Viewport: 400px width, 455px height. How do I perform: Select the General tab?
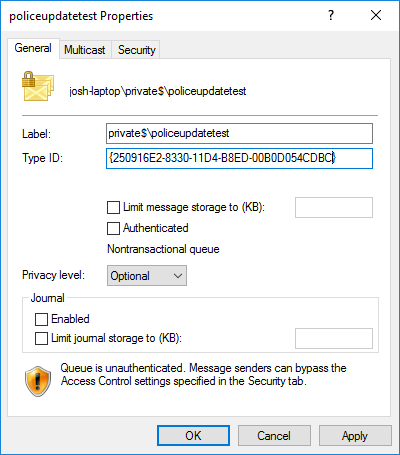click(x=33, y=48)
